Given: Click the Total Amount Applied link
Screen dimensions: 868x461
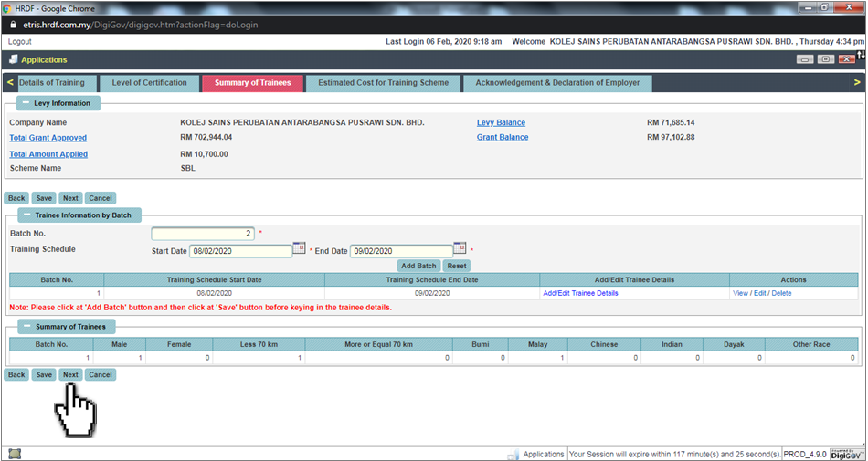Looking at the screenshot, I should (x=48, y=154).
